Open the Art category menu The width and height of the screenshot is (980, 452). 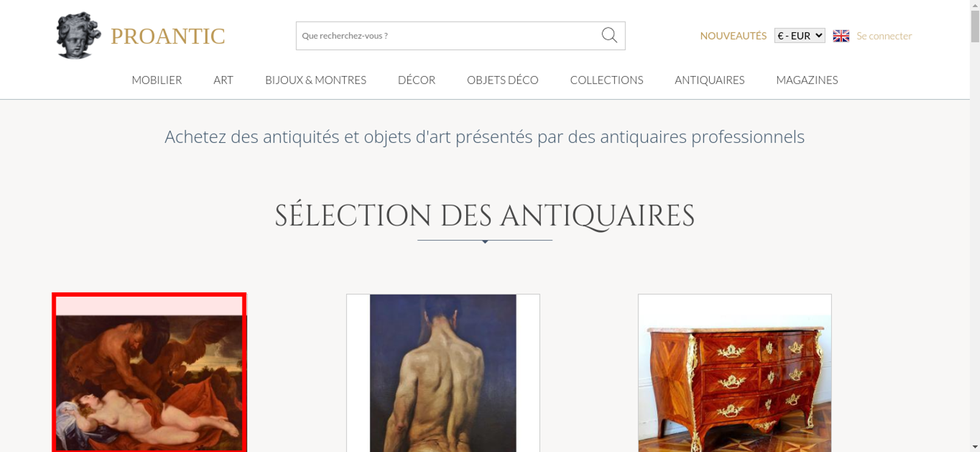(x=223, y=80)
